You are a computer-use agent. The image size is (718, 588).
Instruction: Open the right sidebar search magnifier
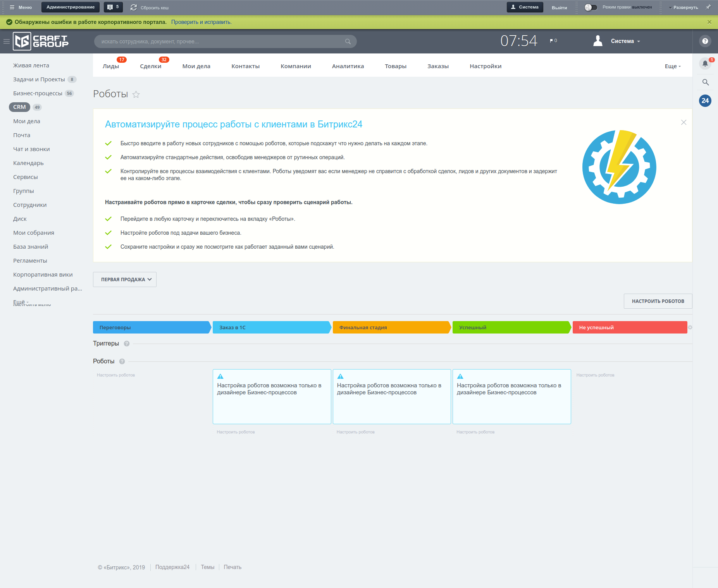(x=705, y=82)
